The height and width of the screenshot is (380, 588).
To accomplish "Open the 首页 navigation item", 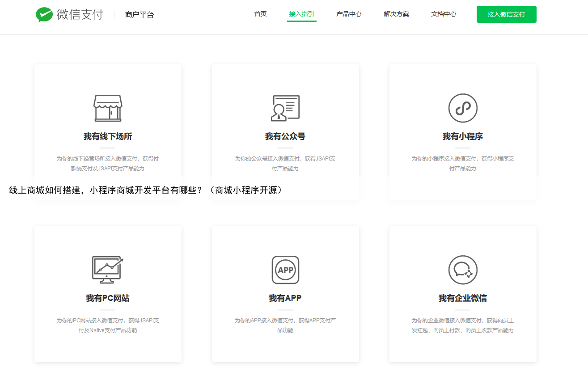I will coord(260,14).
